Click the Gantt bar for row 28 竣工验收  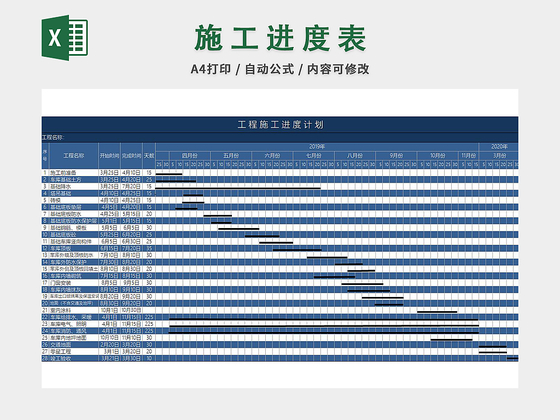pyautogui.click(x=513, y=358)
